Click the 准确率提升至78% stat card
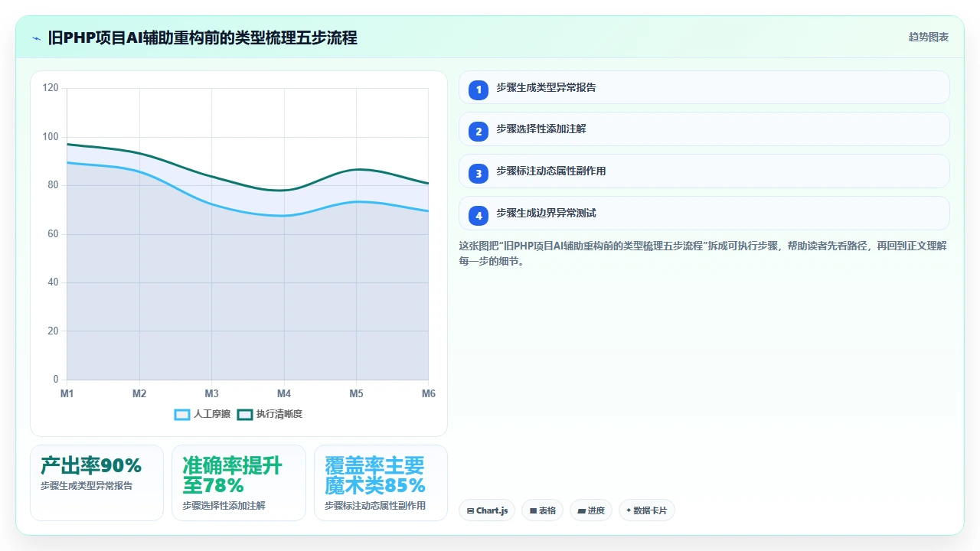Viewport: 980px width, 551px height. (239, 483)
